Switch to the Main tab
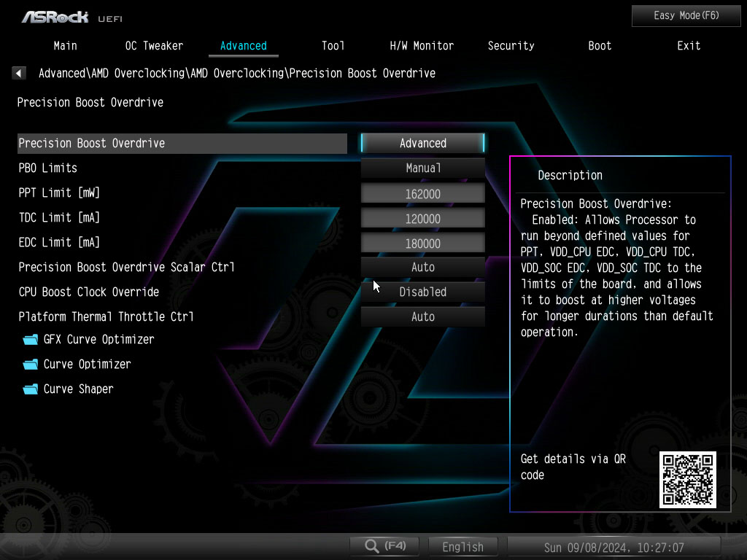 click(65, 46)
